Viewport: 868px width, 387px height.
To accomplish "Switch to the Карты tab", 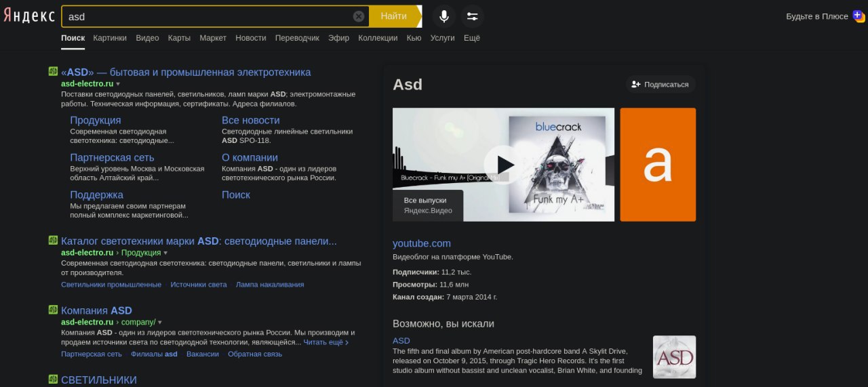I will click(179, 38).
